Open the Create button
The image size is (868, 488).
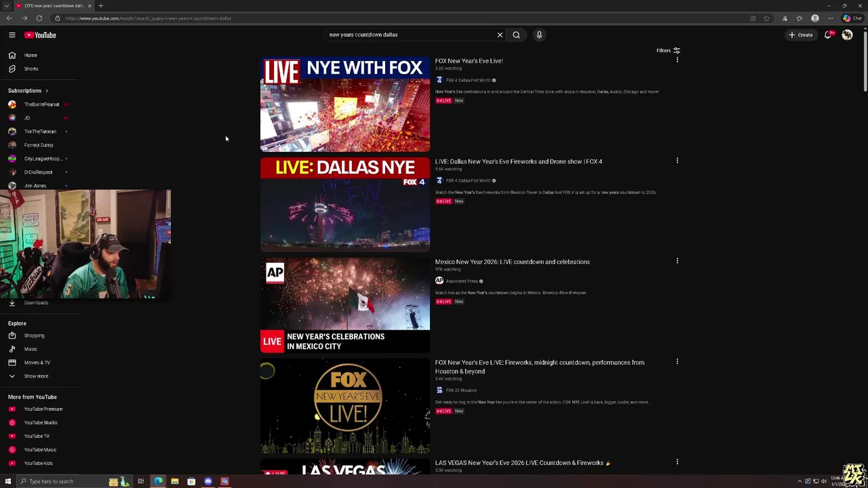pyautogui.click(x=800, y=35)
